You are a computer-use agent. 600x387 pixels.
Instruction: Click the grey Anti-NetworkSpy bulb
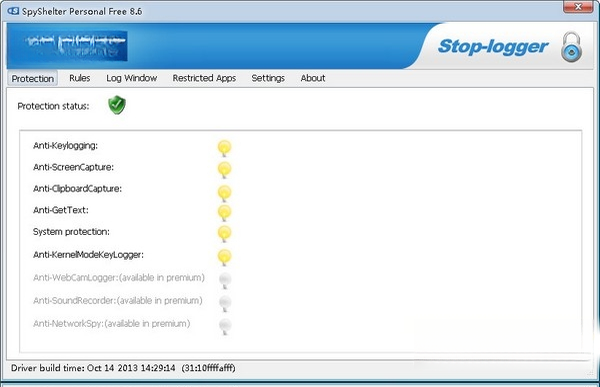[225, 326]
